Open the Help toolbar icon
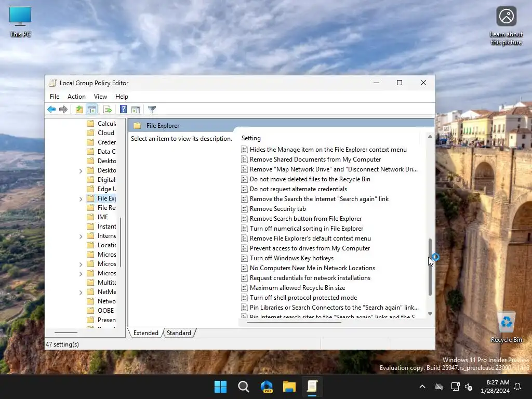The image size is (532, 399). [x=124, y=109]
